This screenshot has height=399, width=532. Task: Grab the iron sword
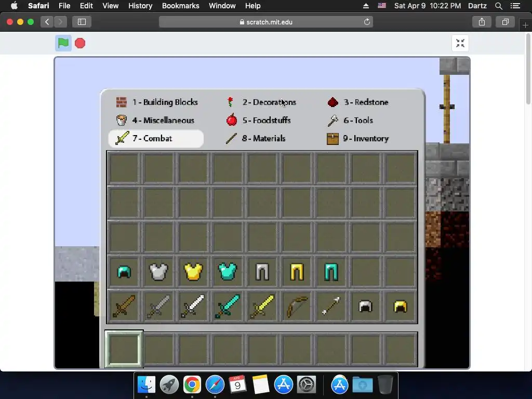(193, 307)
